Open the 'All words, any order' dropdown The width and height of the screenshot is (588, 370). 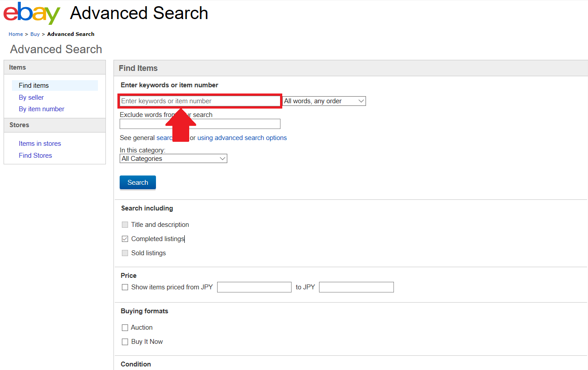(x=324, y=101)
